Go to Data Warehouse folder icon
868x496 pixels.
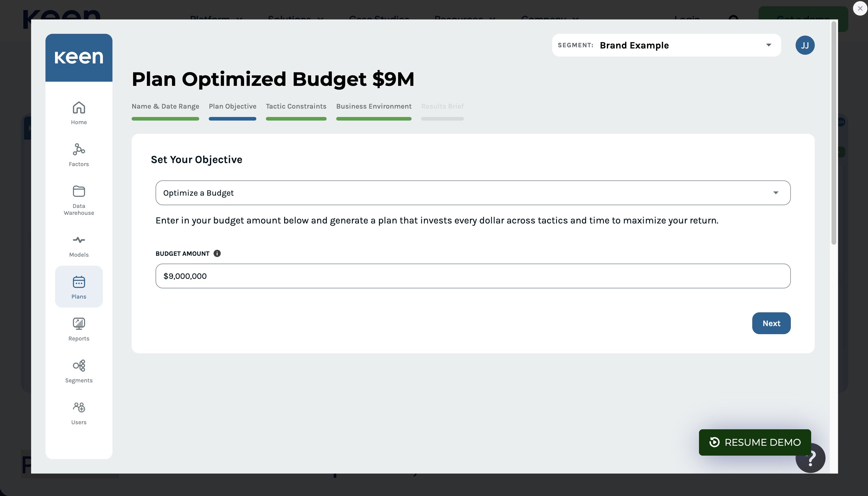[79, 191]
